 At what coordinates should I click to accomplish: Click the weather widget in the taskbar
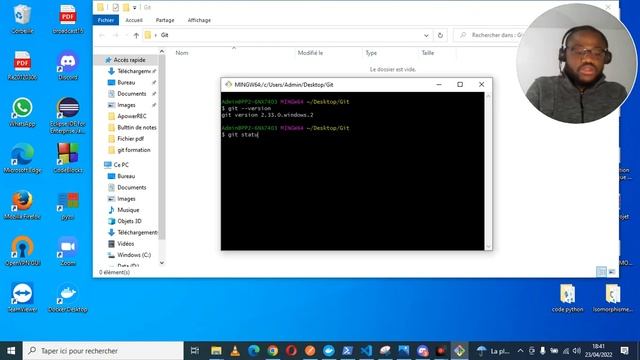[493, 351]
